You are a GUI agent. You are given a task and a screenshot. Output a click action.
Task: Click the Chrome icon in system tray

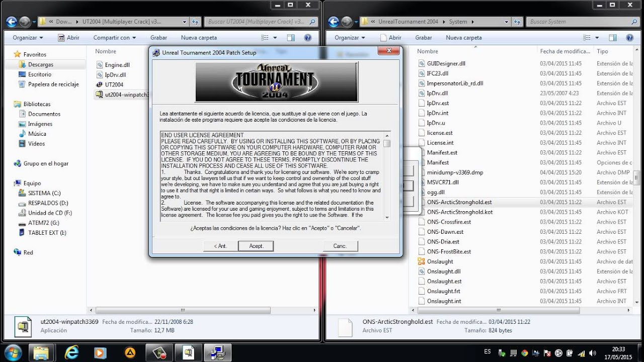(525, 352)
